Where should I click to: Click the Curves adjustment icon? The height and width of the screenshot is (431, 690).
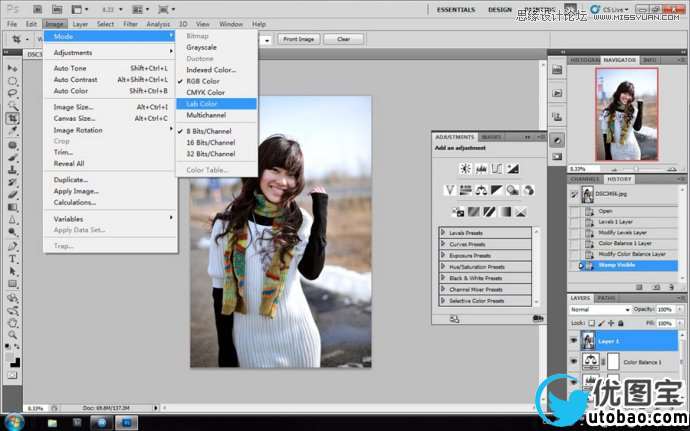pyautogui.click(x=497, y=169)
